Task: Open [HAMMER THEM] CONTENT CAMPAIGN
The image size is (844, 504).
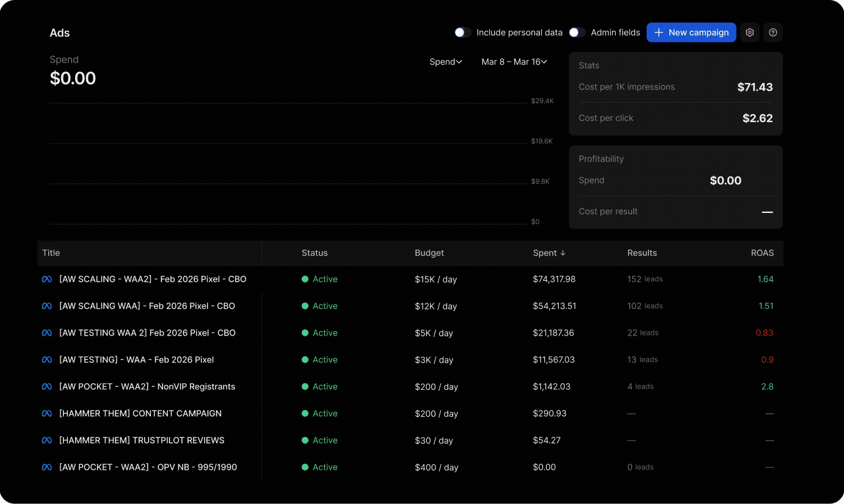Action: (x=140, y=413)
